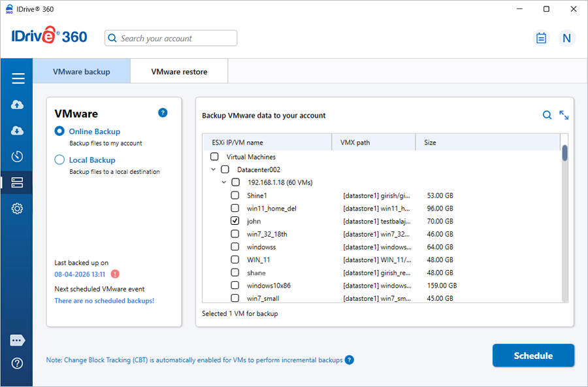Open the settings gear sidebar icon

(x=17, y=209)
